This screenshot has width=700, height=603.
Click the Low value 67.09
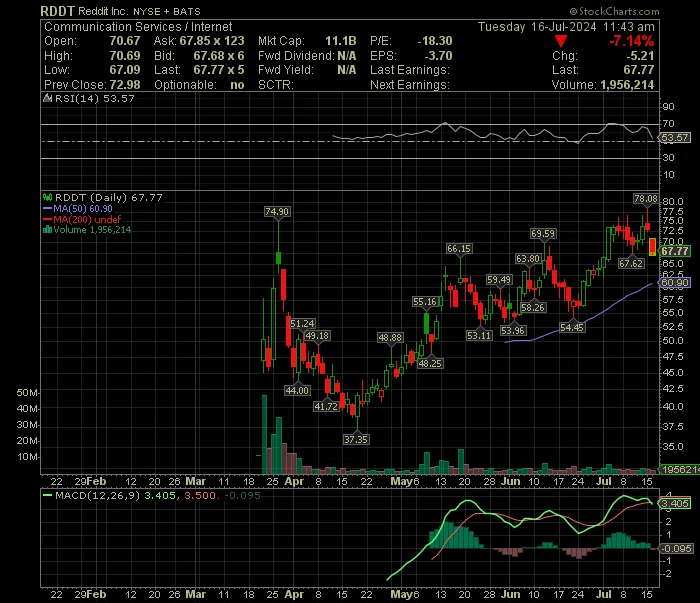125,70
